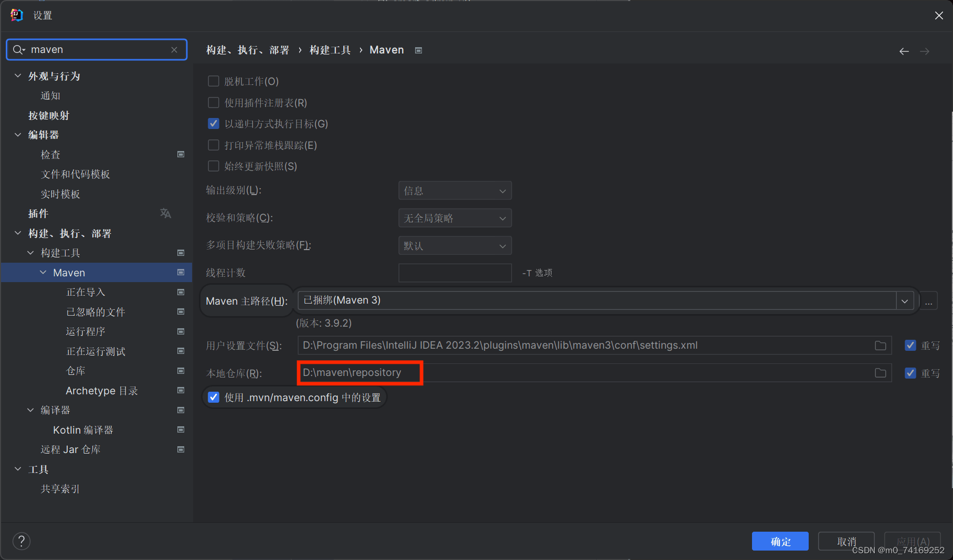953x560 pixels.
Task: Check 始终更新快照 option
Action: coord(214,166)
